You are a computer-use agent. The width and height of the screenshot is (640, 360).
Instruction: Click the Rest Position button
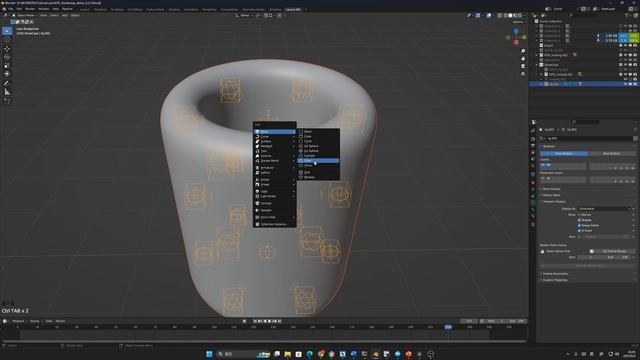click(611, 153)
